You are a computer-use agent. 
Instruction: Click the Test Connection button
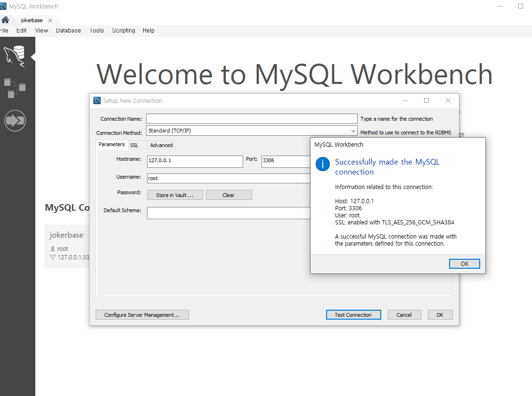tap(353, 315)
